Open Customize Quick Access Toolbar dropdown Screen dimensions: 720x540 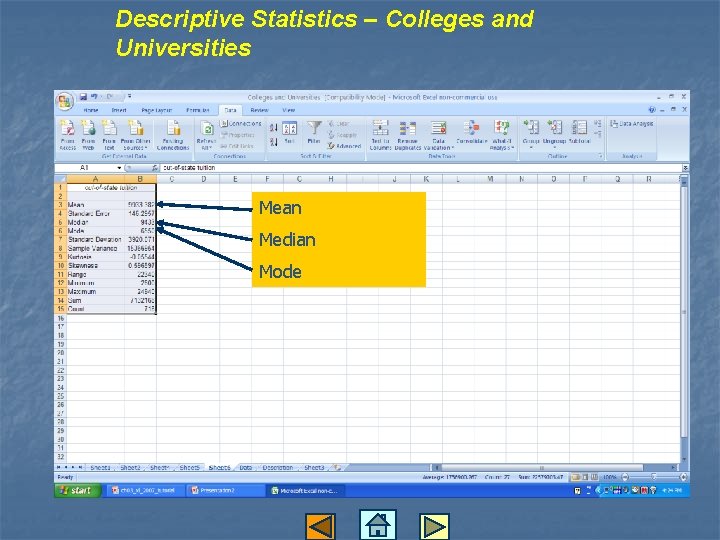[129, 96]
